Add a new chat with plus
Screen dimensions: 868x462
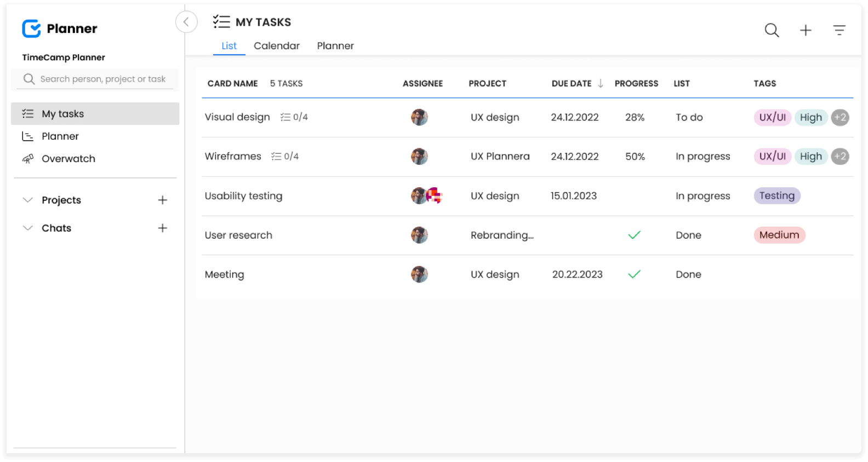coord(162,228)
